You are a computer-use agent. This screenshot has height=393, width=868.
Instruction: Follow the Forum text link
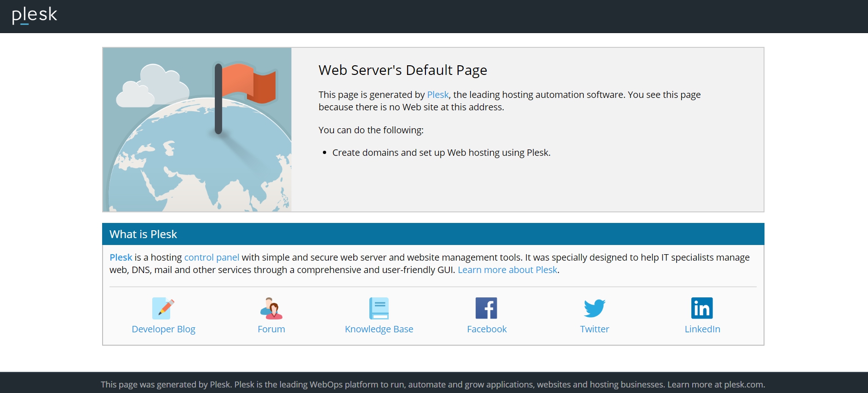click(271, 329)
